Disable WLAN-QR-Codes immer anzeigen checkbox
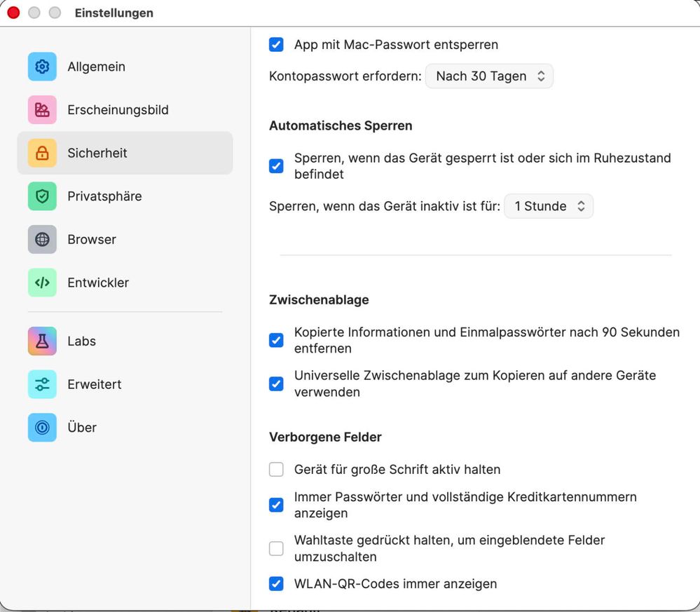This screenshot has width=700, height=612. (x=276, y=583)
